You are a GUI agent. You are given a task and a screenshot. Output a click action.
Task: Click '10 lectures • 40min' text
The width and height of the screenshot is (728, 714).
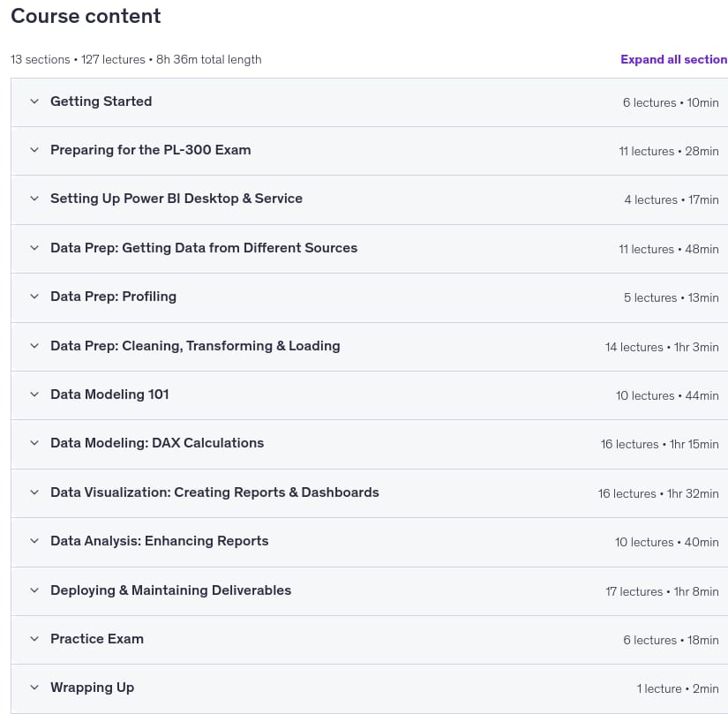pyautogui.click(x=667, y=542)
